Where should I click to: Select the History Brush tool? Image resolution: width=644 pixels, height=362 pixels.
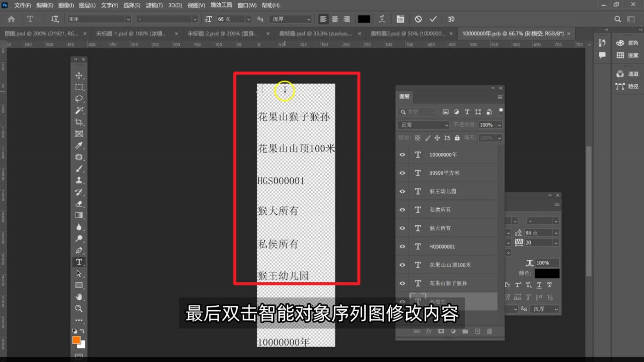tap(79, 192)
